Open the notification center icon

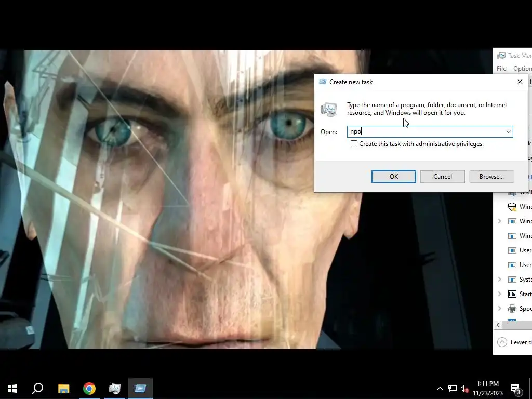pyautogui.click(x=516, y=389)
